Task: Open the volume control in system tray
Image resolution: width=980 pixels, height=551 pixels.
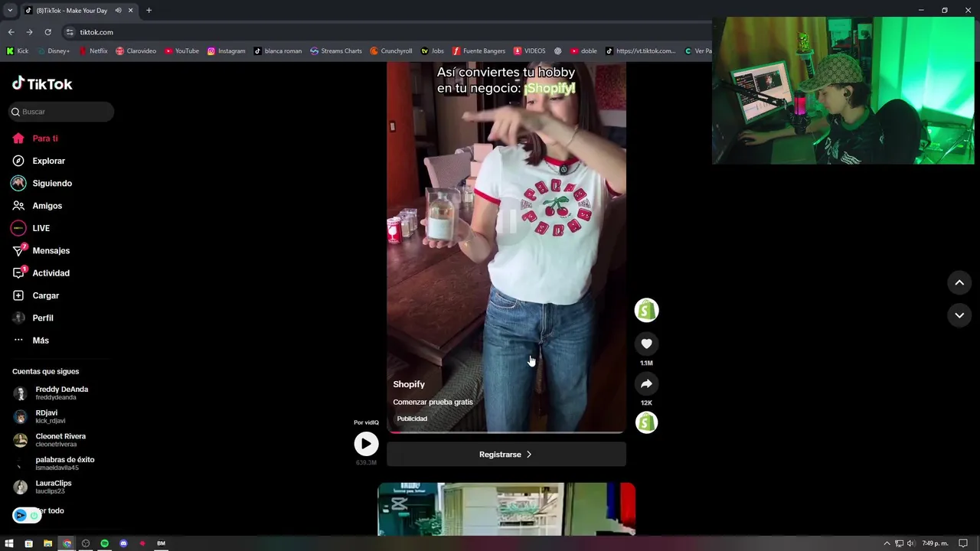Action: pos(910,543)
